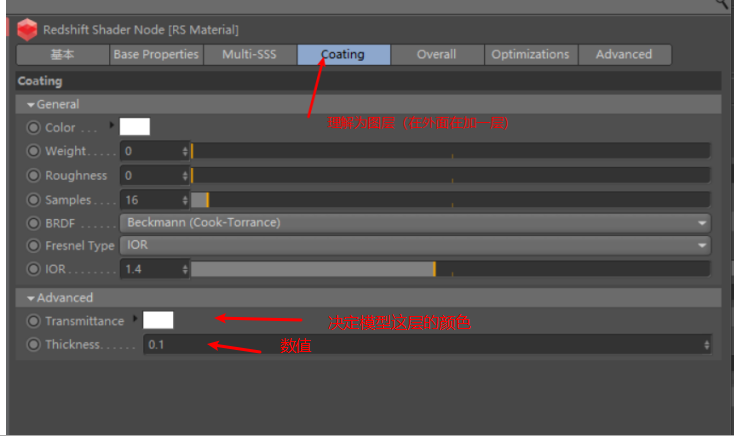Collapse the General section
734x436 pixels.
(31, 104)
